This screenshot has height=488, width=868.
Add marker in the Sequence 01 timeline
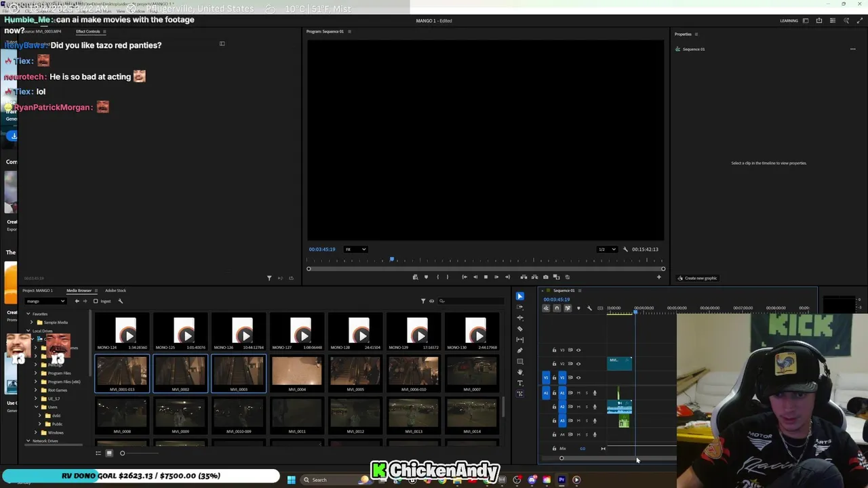578,308
